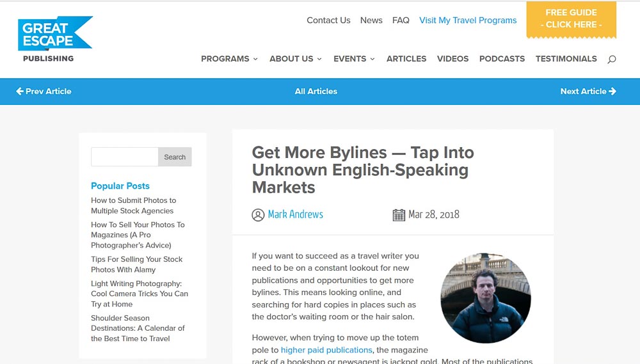Click the article title Get More Bylines
This screenshot has height=364, width=640.
[x=363, y=170]
